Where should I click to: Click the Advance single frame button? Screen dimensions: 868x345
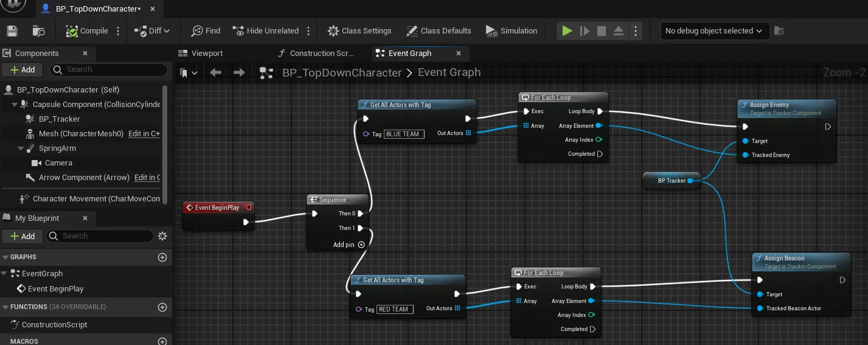click(585, 31)
